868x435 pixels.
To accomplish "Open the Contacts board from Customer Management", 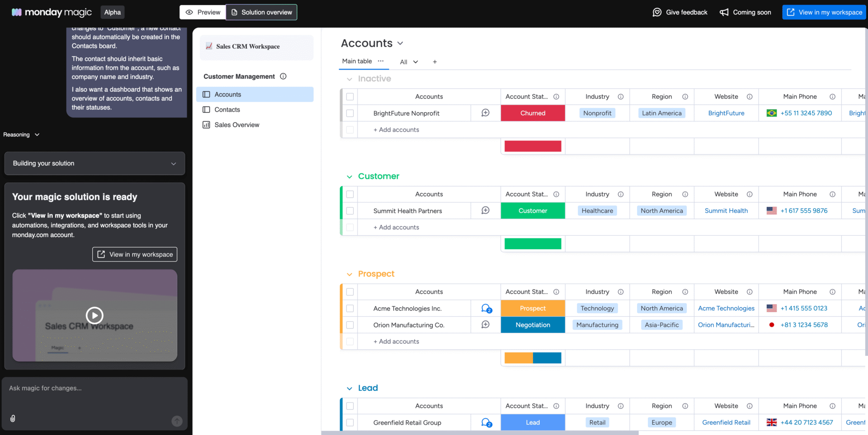I will coord(227,109).
